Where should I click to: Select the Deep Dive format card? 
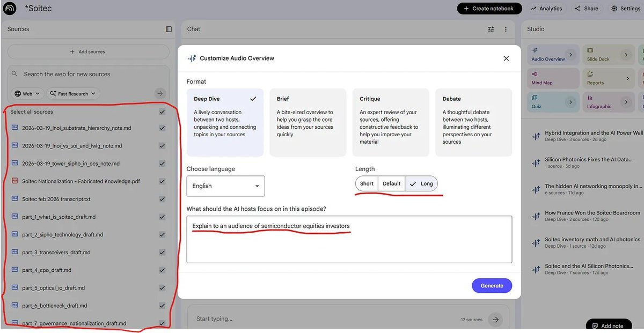(x=225, y=122)
